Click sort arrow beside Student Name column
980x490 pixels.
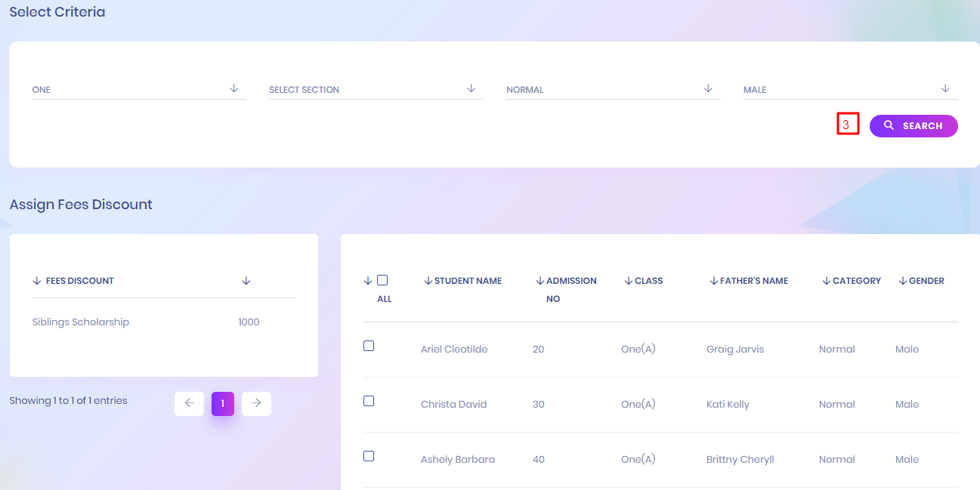coord(428,281)
